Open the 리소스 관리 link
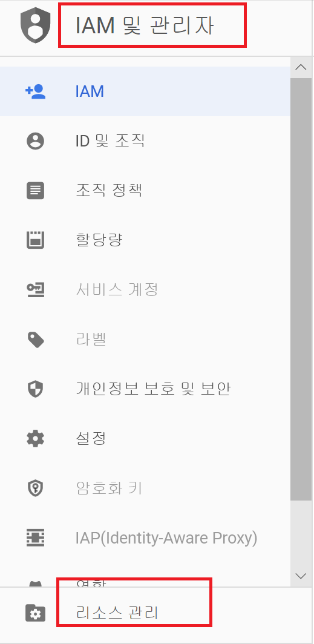The width and height of the screenshot is (314, 644). pyautogui.click(x=117, y=614)
